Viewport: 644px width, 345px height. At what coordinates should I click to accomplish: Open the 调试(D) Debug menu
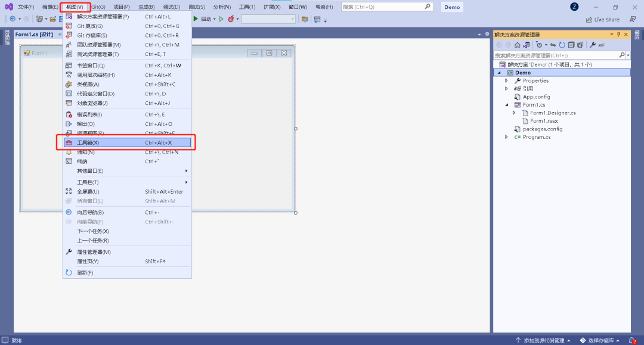click(x=172, y=7)
